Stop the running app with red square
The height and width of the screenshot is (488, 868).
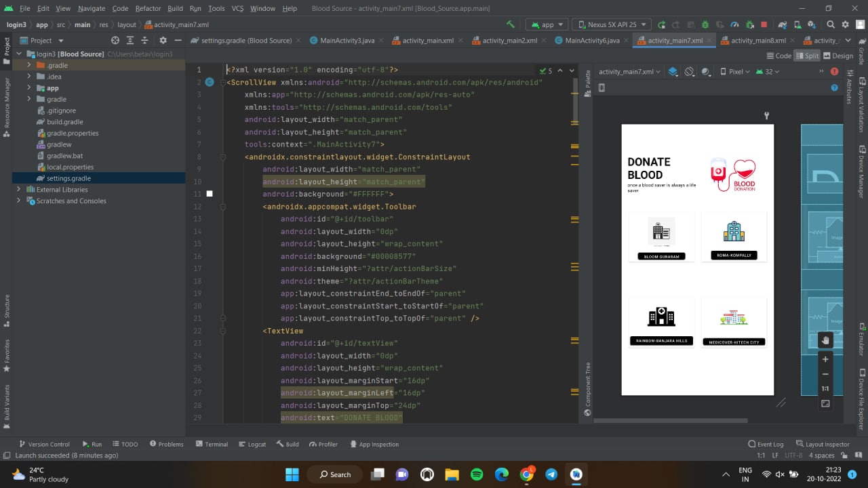(x=764, y=24)
